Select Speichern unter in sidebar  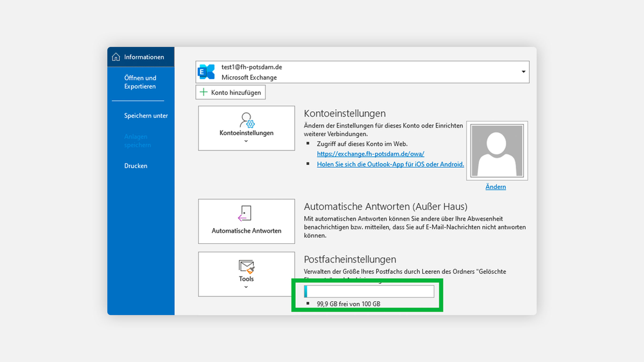point(146,116)
